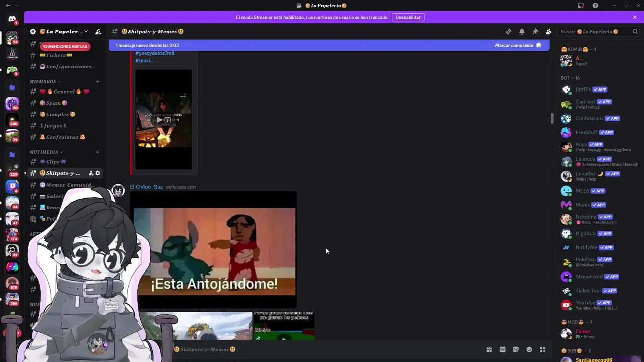Toggle member list icon in header
The height and width of the screenshot is (362, 644).
(x=549, y=31)
